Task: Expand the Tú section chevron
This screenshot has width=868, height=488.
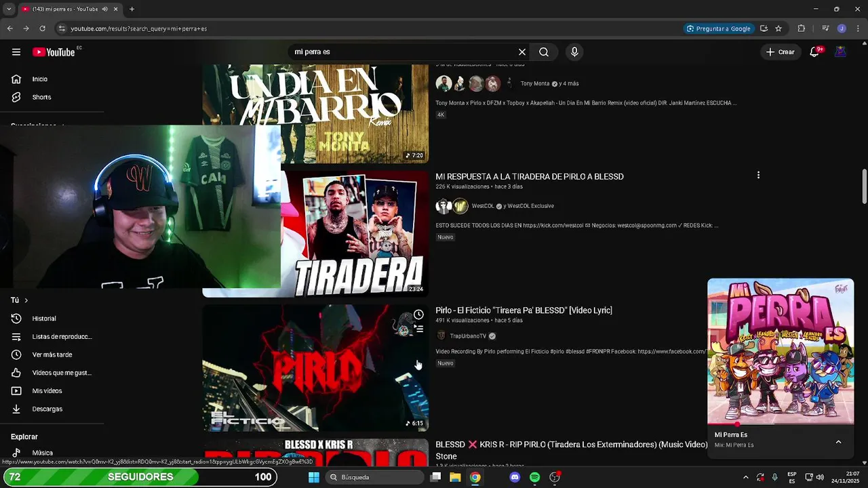Action: tap(26, 300)
